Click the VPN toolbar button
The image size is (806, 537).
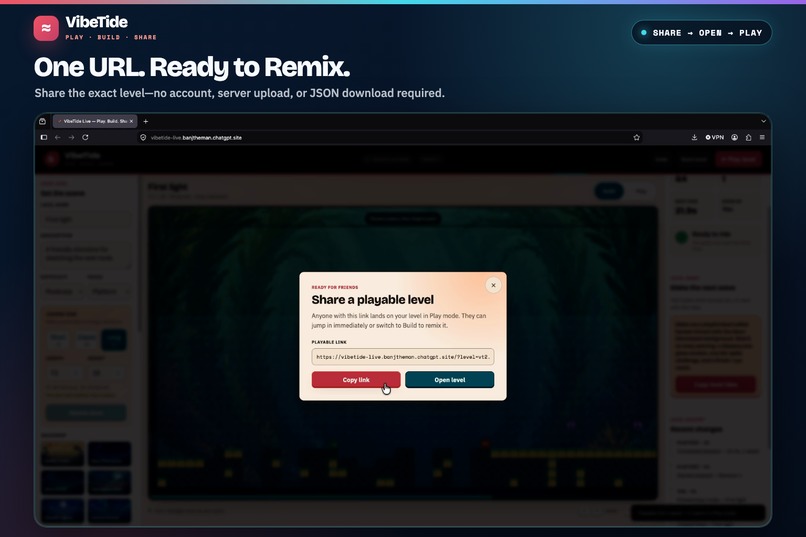(715, 137)
